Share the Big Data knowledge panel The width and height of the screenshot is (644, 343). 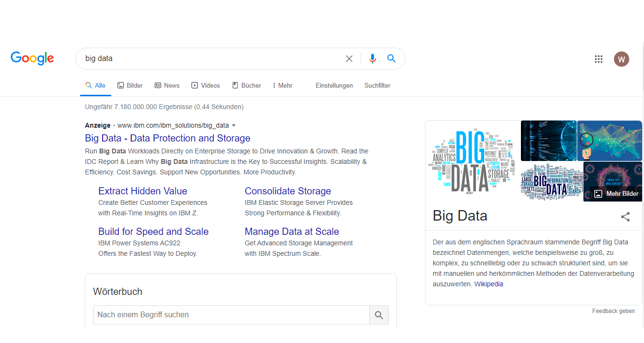625,217
